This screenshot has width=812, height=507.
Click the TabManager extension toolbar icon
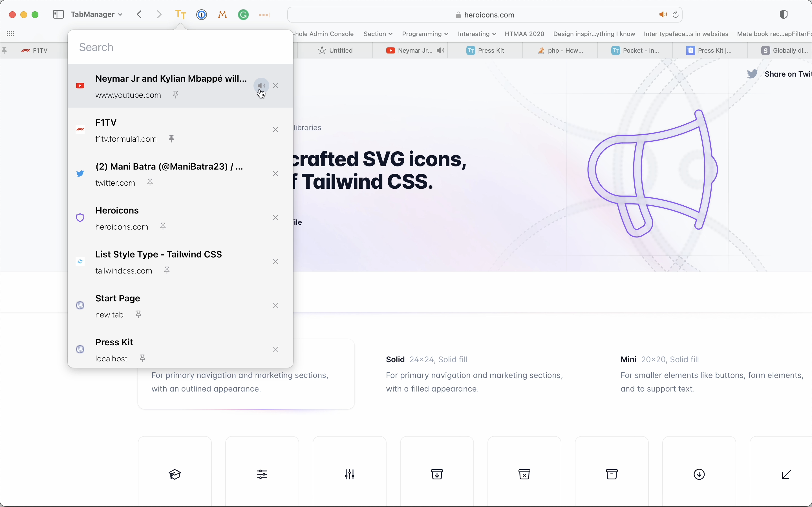[180, 15]
